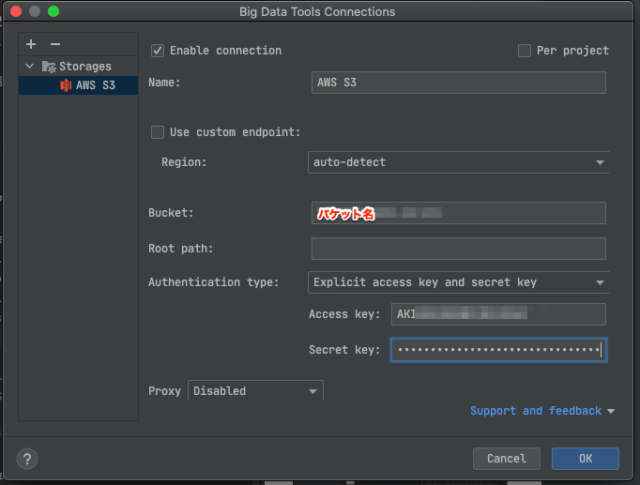Focus the Bucket input field
The image size is (640, 485).
pyautogui.click(x=458, y=213)
